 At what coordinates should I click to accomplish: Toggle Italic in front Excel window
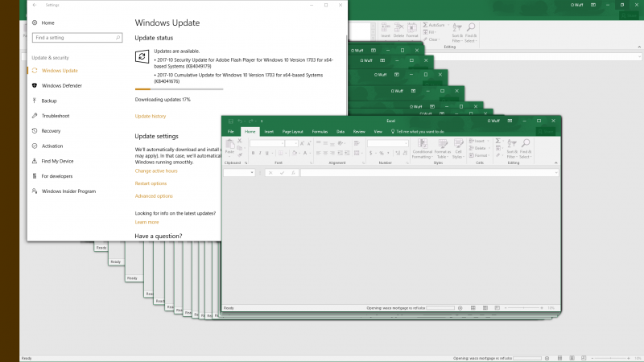[260, 152]
